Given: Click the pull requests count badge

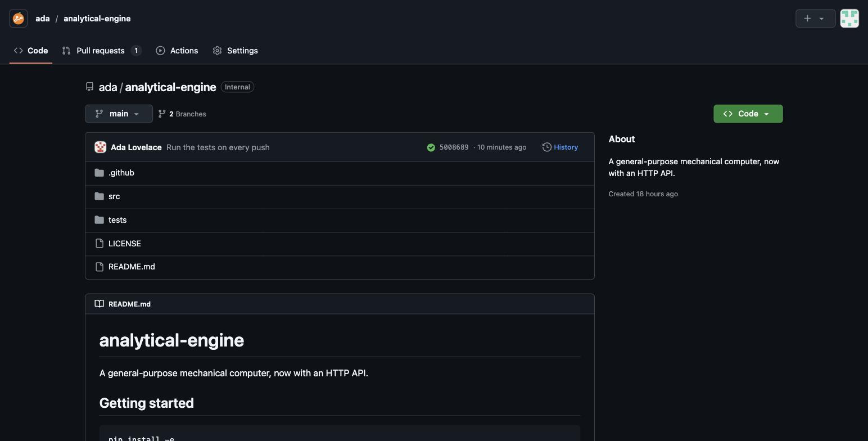Looking at the screenshot, I should [x=136, y=51].
